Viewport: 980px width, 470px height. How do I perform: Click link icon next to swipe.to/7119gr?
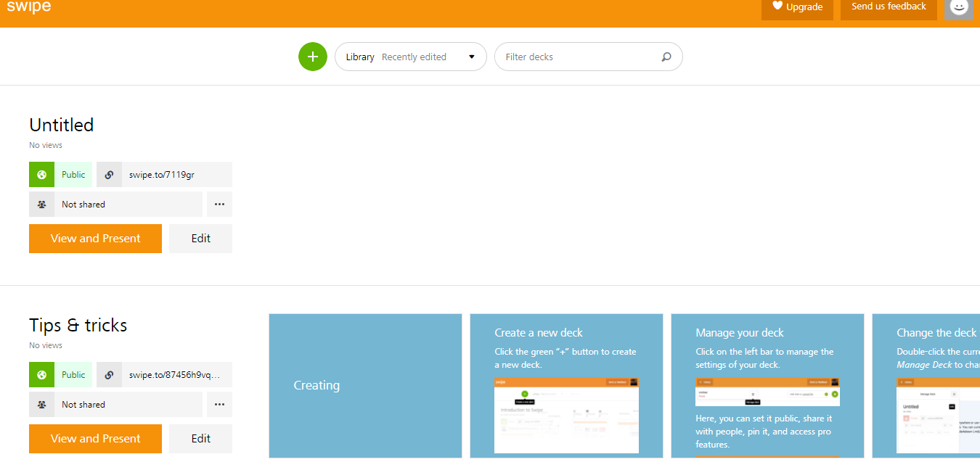(x=109, y=175)
